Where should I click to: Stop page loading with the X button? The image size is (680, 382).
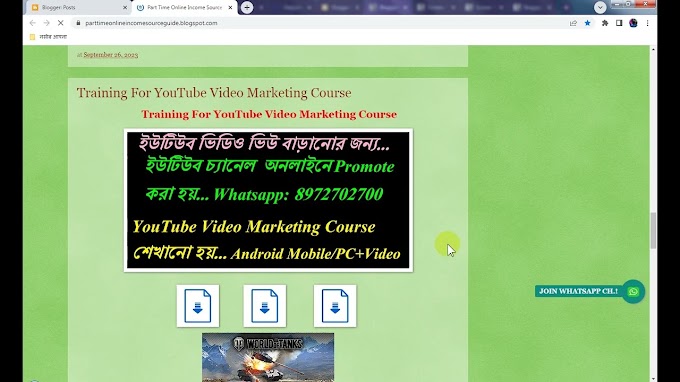click(61, 23)
